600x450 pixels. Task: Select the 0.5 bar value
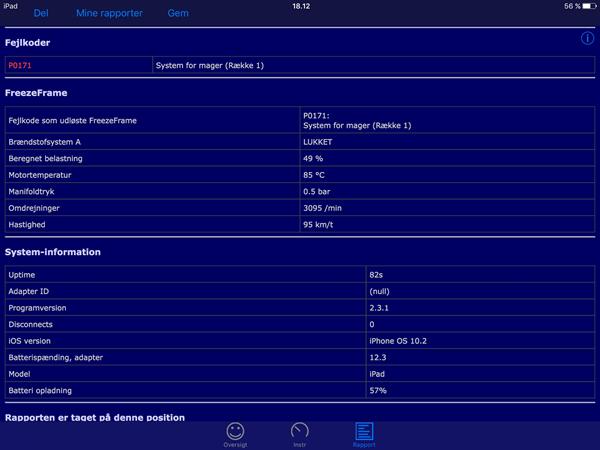click(x=316, y=191)
